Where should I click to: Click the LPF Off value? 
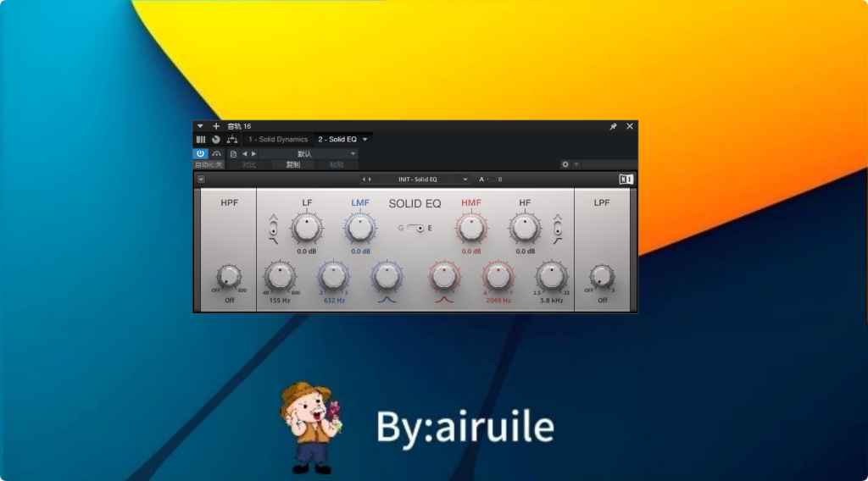(603, 301)
